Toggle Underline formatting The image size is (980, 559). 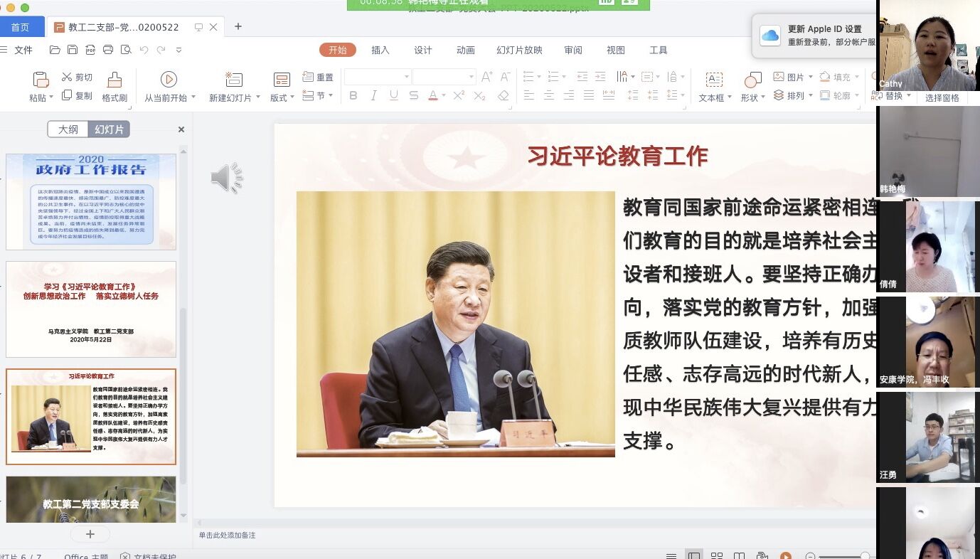tap(394, 95)
